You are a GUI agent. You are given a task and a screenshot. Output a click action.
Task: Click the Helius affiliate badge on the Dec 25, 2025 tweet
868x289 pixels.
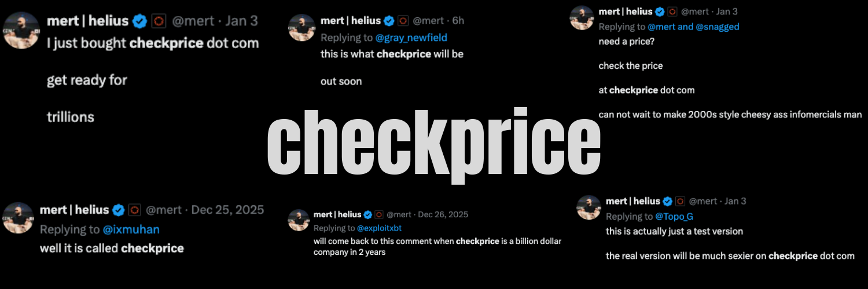tap(134, 210)
